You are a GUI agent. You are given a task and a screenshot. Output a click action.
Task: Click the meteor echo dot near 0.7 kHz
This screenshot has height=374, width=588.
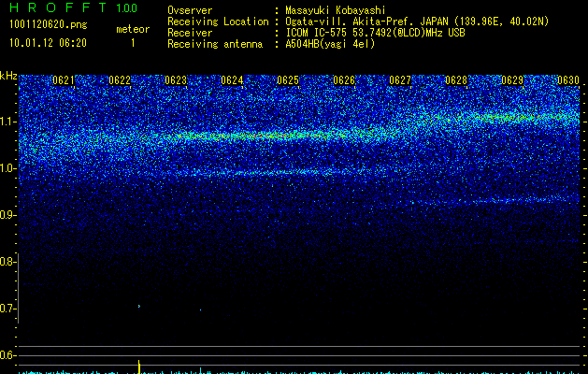(x=139, y=307)
